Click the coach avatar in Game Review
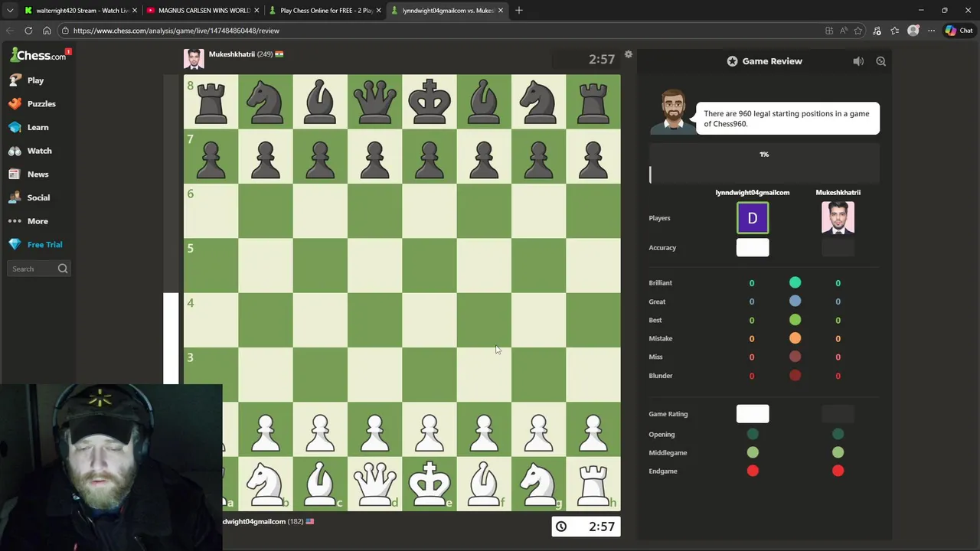The image size is (980, 551). [672, 112]
